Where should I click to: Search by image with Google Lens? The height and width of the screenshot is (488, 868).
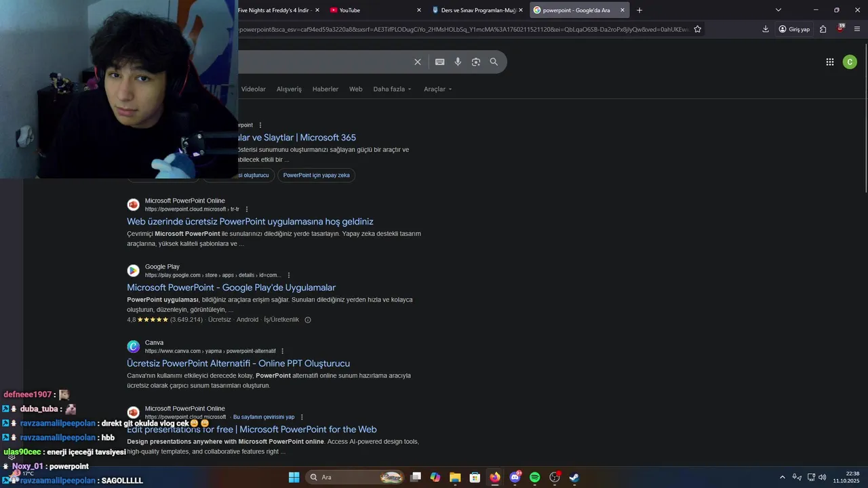pyautogui.click(x=476, y=62)
